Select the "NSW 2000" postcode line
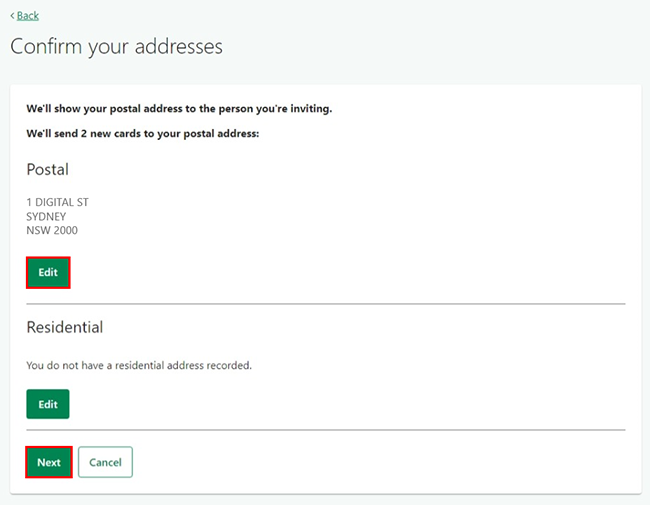 pyautogui.click(x=52, y=230)
